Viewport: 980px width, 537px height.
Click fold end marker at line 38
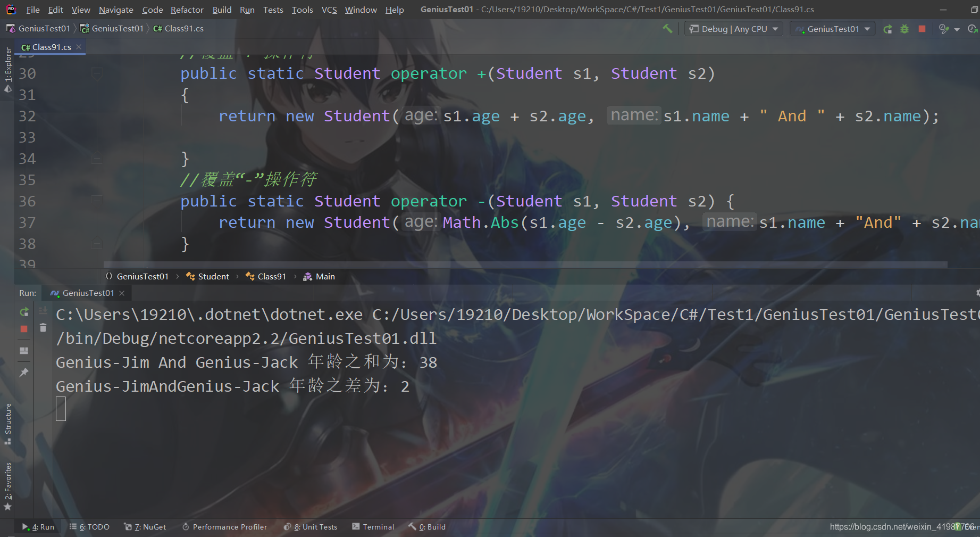97,244
